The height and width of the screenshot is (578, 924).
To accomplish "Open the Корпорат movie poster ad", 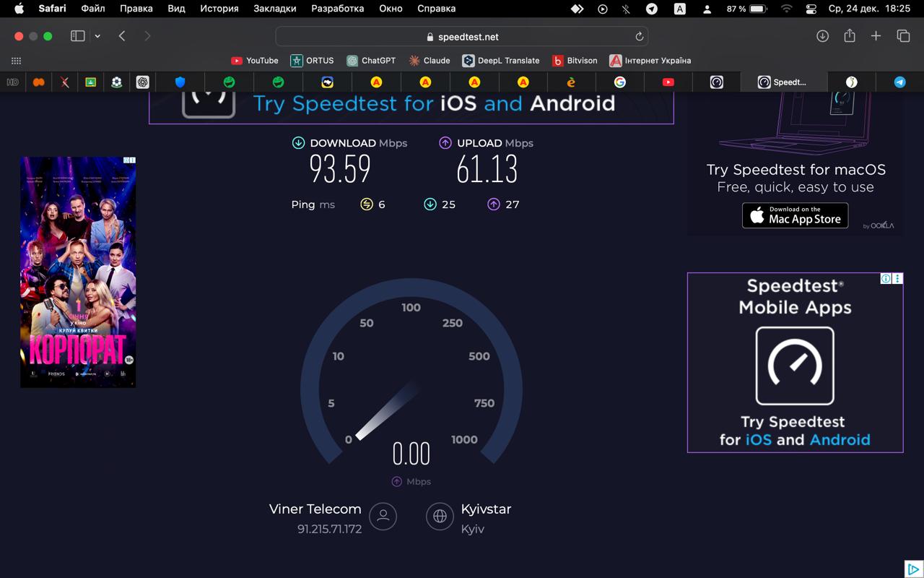I will [78, 272].
